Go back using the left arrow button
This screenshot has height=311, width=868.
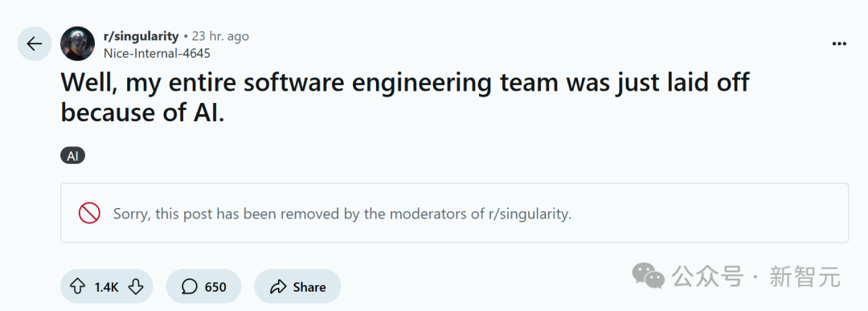click(x=35, y=43)
